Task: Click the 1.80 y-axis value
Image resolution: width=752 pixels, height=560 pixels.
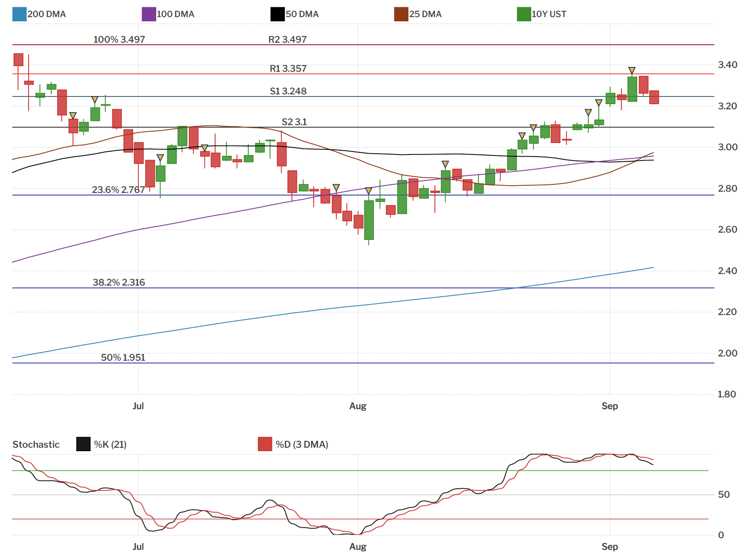Action: [x=727, y=394]
